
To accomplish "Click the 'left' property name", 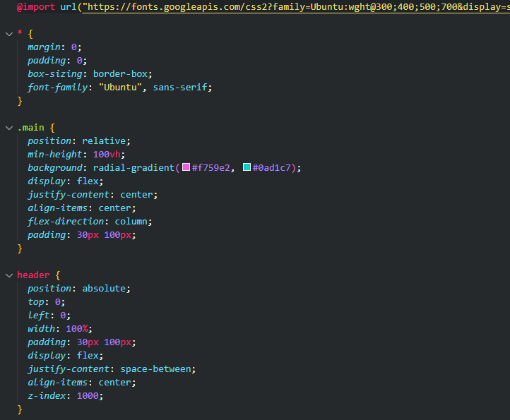I will click(39, 315).
